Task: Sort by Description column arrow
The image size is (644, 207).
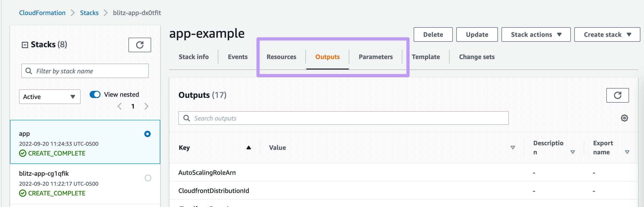Action: pyautogui.click(x=573, y=152)
